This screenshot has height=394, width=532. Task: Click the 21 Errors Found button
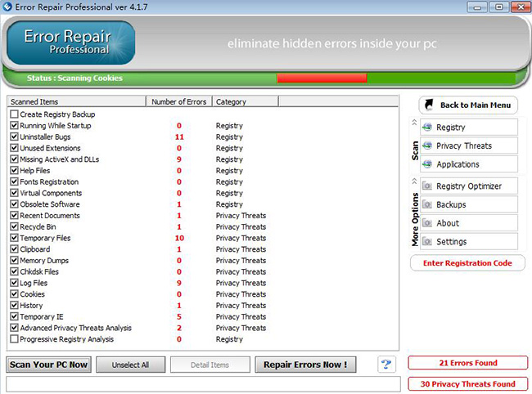pyautogui.click(x=468, y=363)
